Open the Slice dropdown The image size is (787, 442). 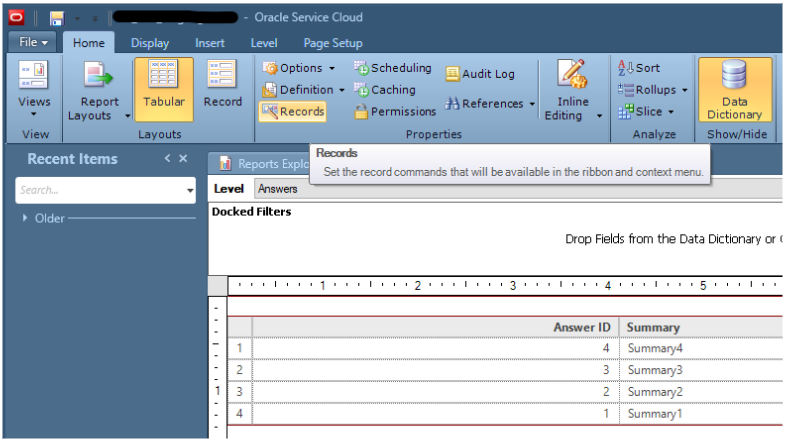click(646, 111)
